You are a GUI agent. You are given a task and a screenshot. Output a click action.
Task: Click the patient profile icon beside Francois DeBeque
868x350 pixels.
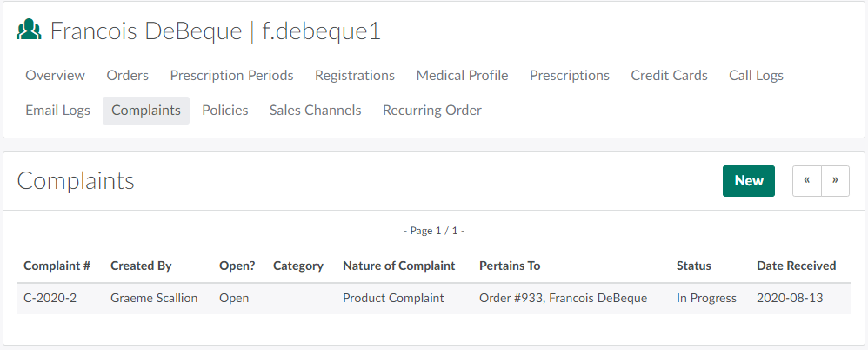(29, 31)
